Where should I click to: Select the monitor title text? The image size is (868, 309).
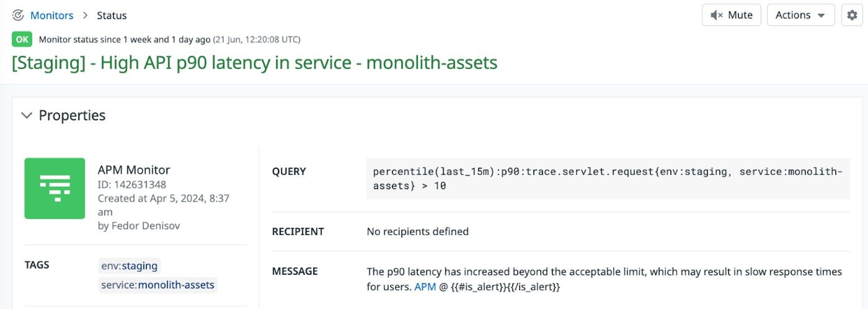coord(254,62)
